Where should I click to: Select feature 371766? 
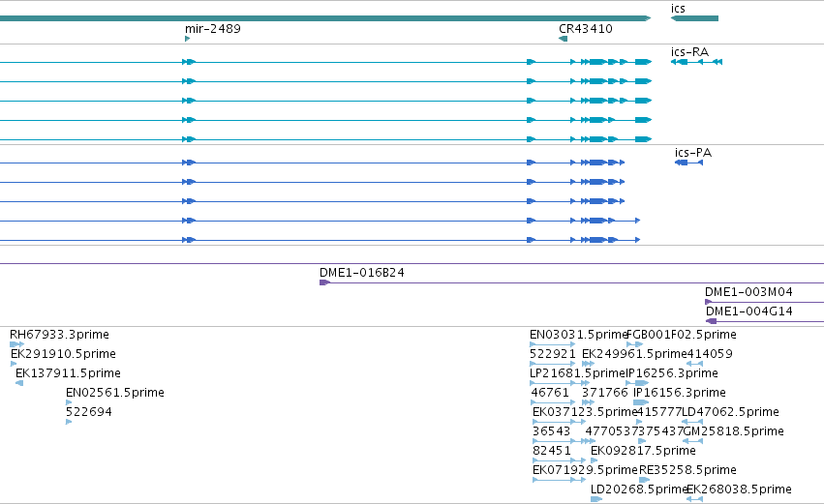click(x=605, y=393)
